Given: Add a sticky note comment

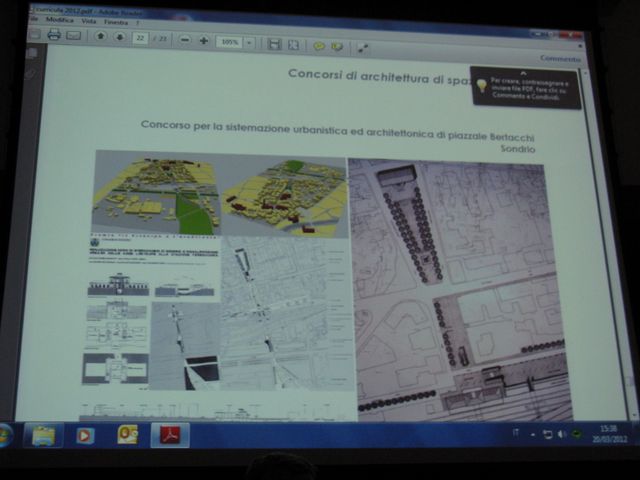Looking at the screenshot, I should [x=319, y=46].
